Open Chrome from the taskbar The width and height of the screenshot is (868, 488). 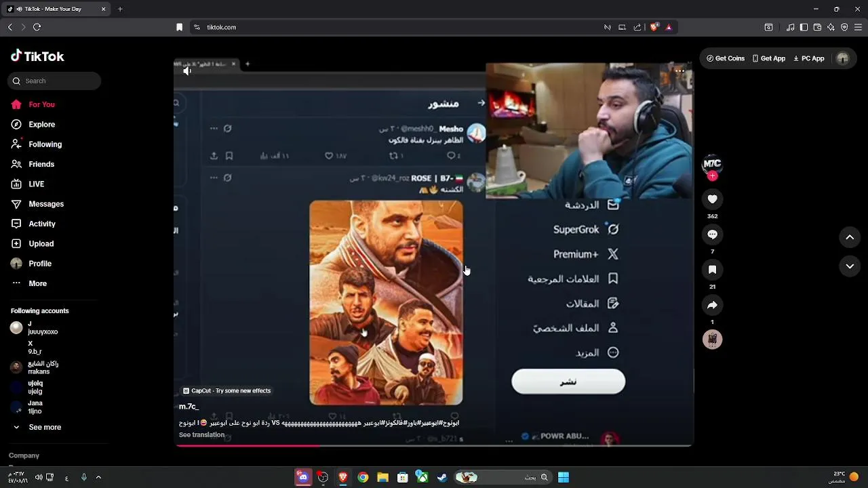coord(363,477)
